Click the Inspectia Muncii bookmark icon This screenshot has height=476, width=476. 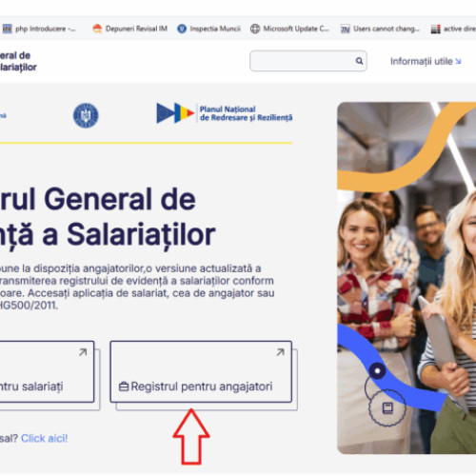tap(182, 29)
